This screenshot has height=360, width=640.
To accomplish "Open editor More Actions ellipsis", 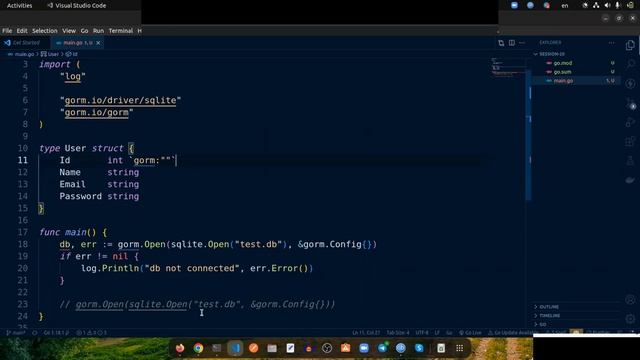I will [522, 43].
